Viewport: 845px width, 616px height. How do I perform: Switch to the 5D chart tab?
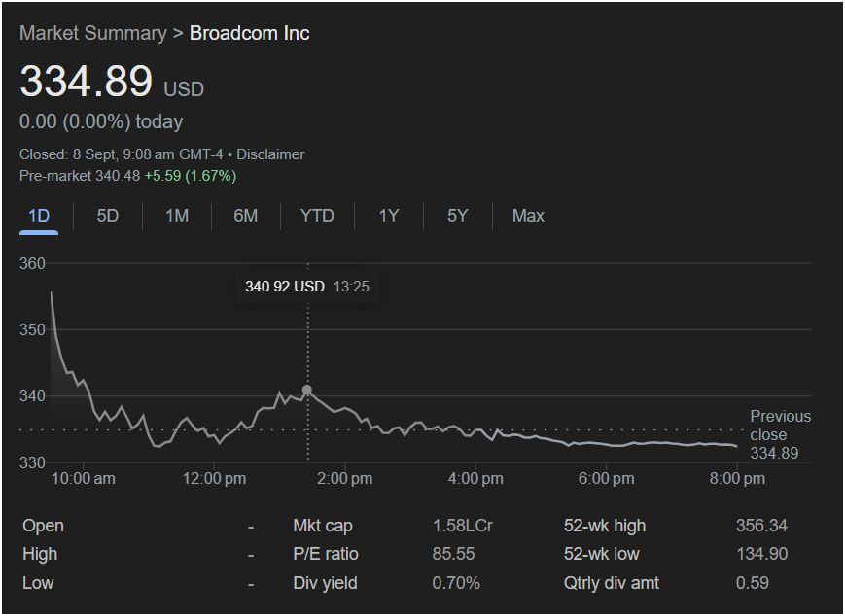pos(107,216)
